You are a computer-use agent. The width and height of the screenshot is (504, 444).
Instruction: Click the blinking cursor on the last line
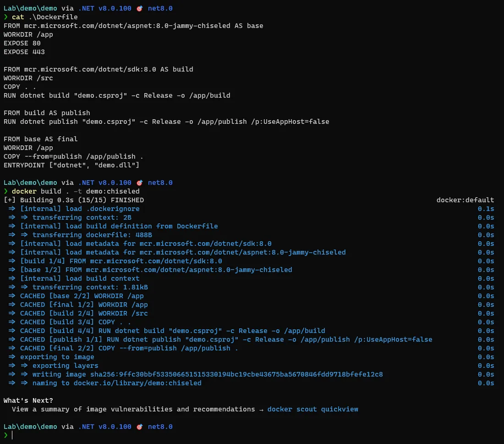pyautogui.click(x=12, y=435)
